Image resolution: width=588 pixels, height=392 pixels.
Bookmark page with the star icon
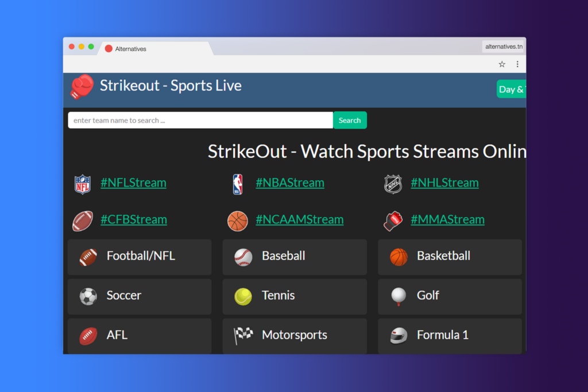(x=502, y=64)
